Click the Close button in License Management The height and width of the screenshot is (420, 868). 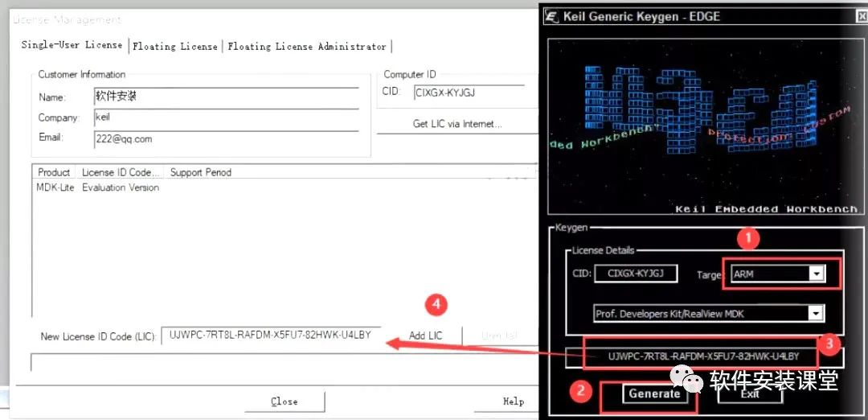[x=285, y=401]
